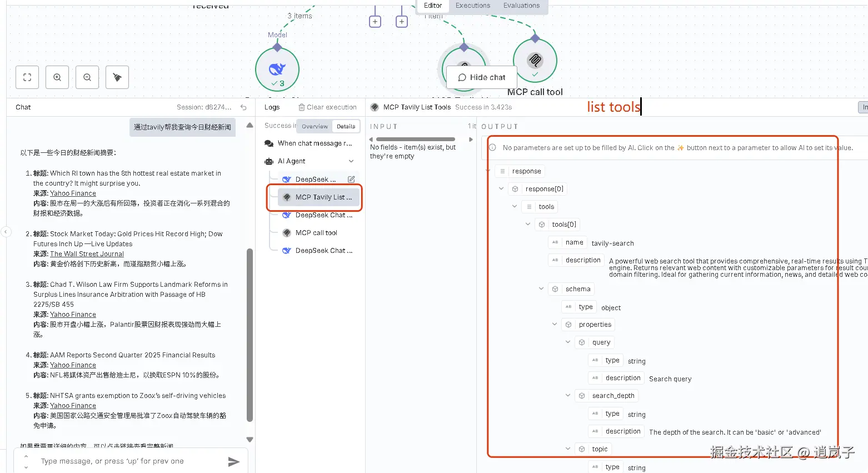Collapse the tools tree node

click(515, 207)
